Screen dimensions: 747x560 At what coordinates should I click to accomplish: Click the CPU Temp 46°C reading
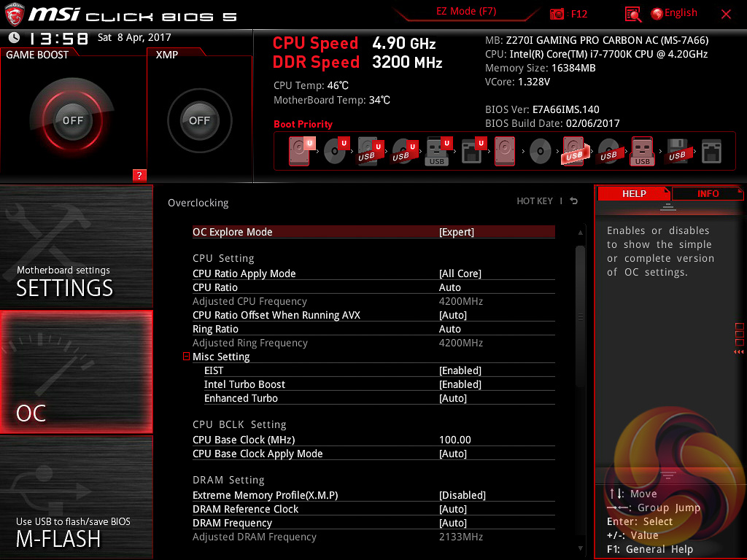click(311, 86)
